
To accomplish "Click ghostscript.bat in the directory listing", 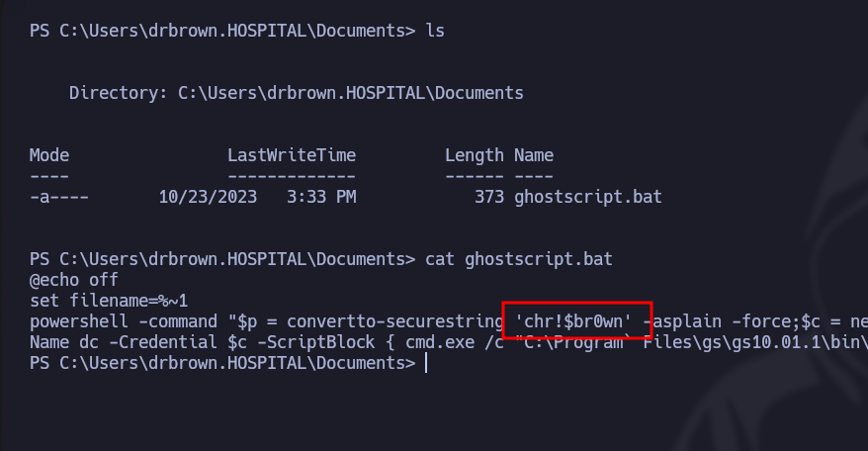I will coord(588,197).
